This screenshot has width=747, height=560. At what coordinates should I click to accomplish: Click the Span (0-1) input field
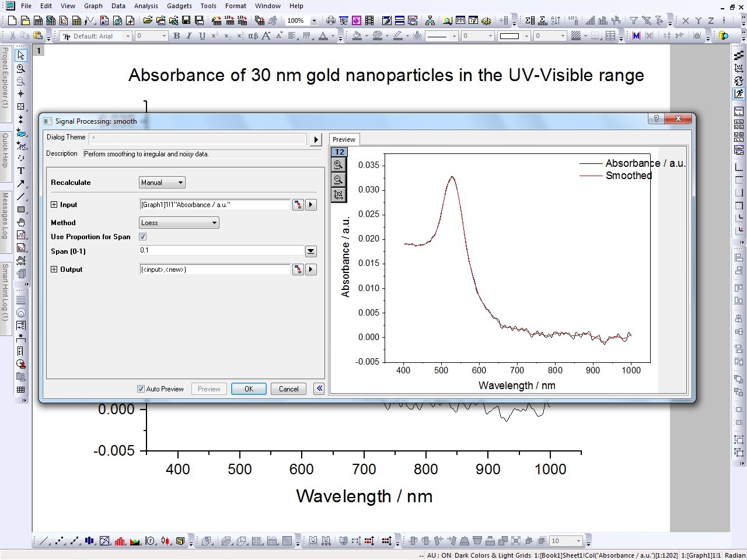[221, 251]
